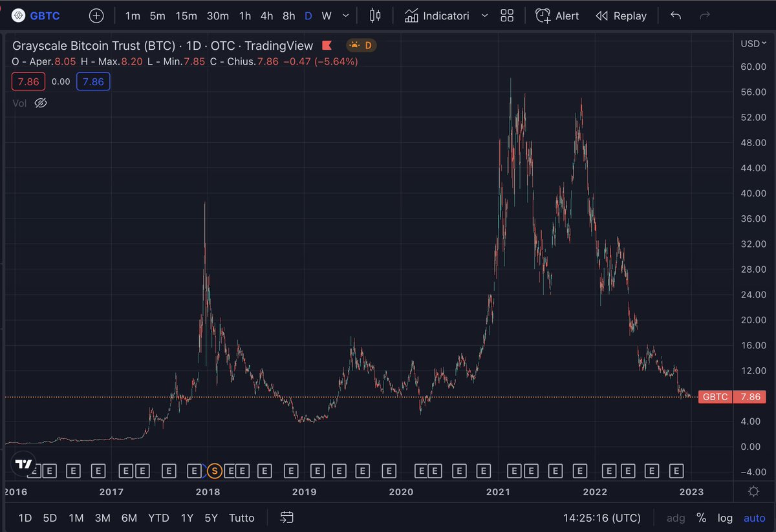The width and height of the screenshot is (776, 532).
Task: Select the daily D timeframe
Action: tap(308, 16)
